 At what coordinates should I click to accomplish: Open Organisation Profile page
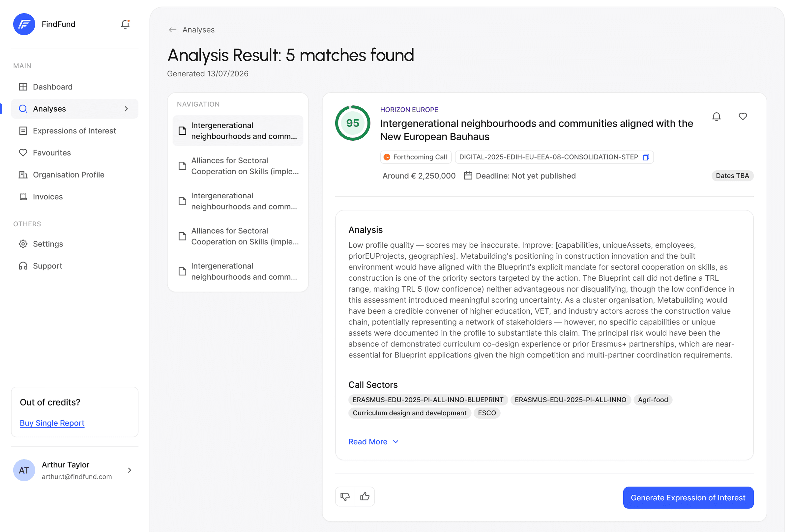click(75, 175)
